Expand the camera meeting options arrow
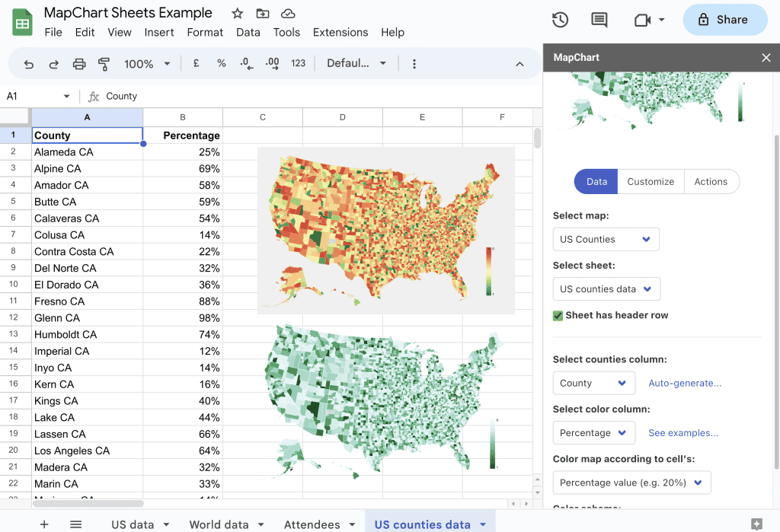780x532 pixels. click(662, 20)
